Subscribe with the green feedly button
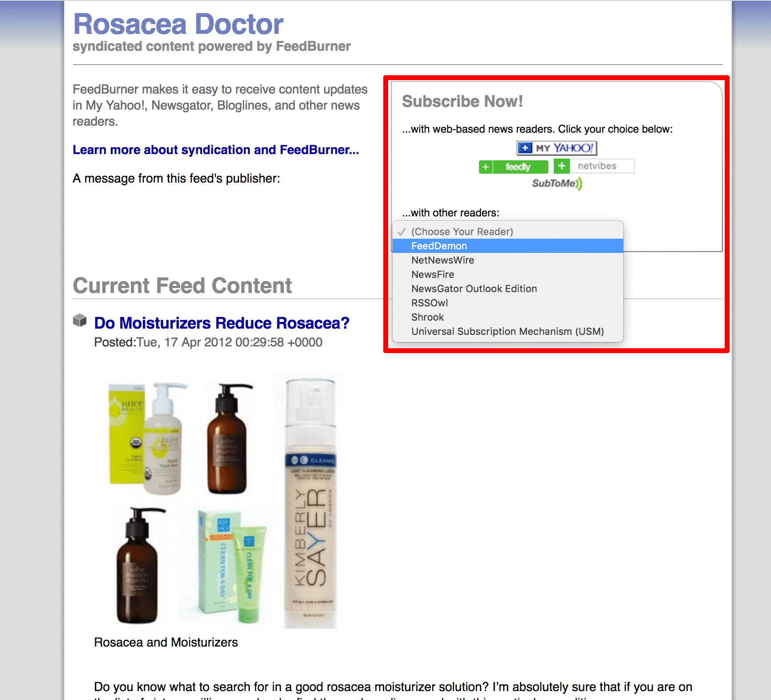The height and width of the screenshot is (700, 771). (x=513, y=167)
